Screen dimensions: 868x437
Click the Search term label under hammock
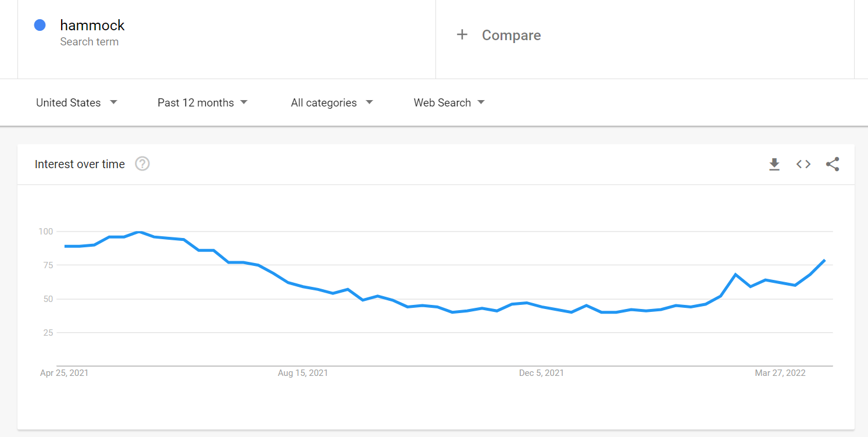tap(90, 42)
